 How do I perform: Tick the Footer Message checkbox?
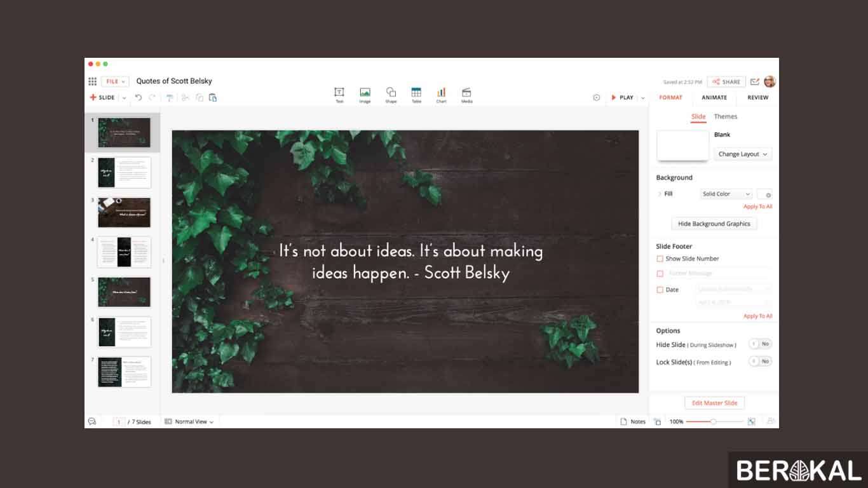pyautogui.click(x=660, y=273)
